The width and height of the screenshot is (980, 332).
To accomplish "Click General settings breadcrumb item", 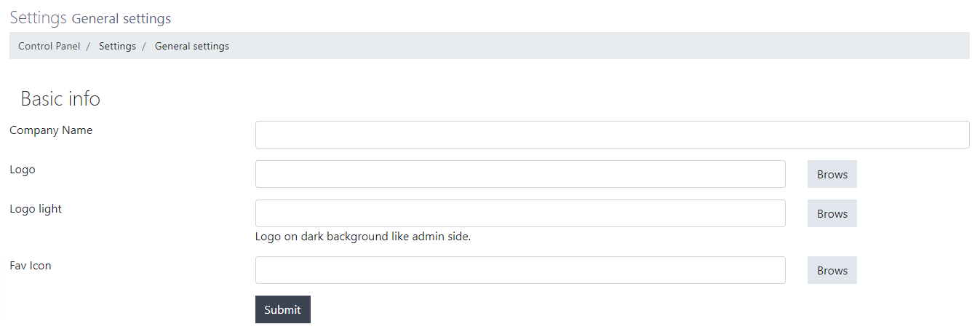I will [x=191, y=46].
